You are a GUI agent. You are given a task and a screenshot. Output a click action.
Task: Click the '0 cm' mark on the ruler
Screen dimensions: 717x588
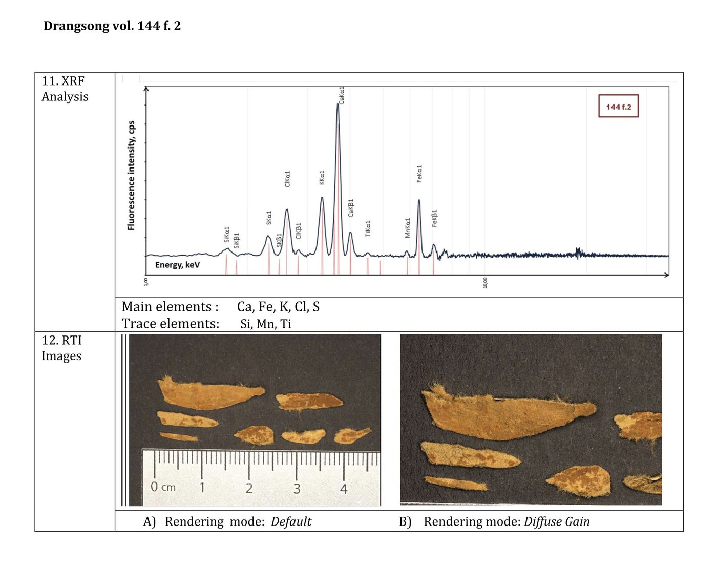coord(163,487)
